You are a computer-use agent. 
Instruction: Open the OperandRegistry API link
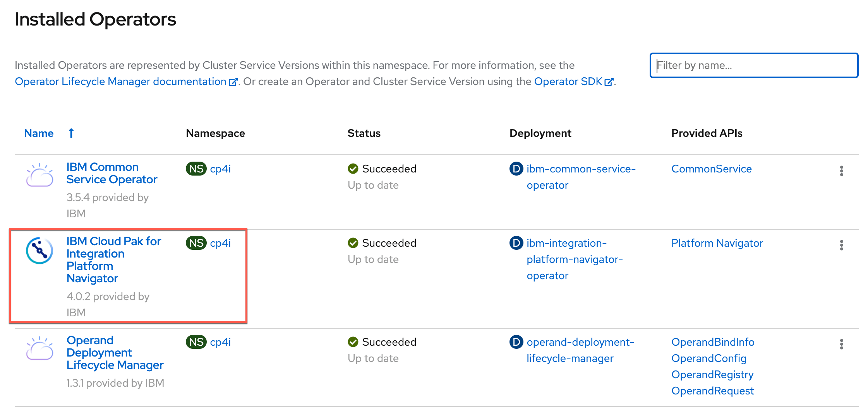click(x=712, y=375)
